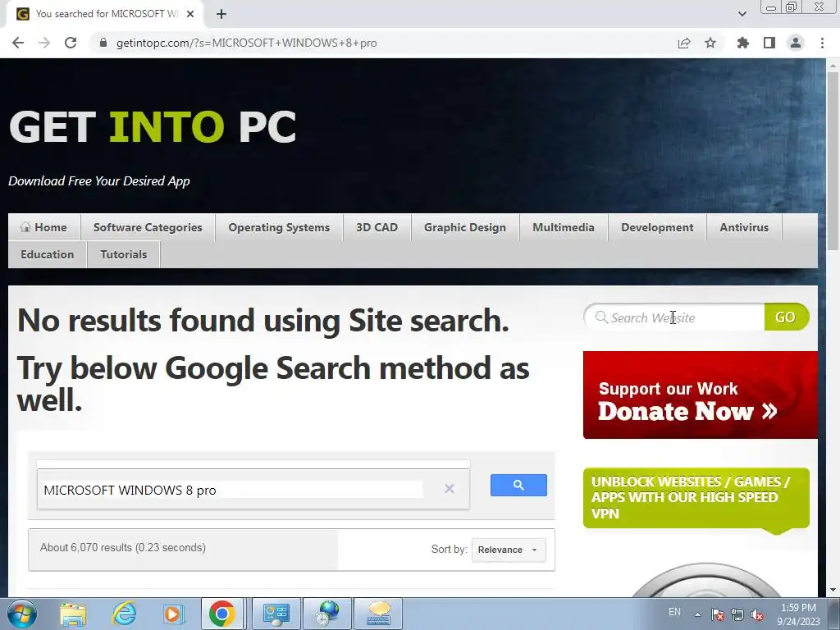Click the share page icon in address bar
Viewport: 840px width, 630px height.
(684, 43)
